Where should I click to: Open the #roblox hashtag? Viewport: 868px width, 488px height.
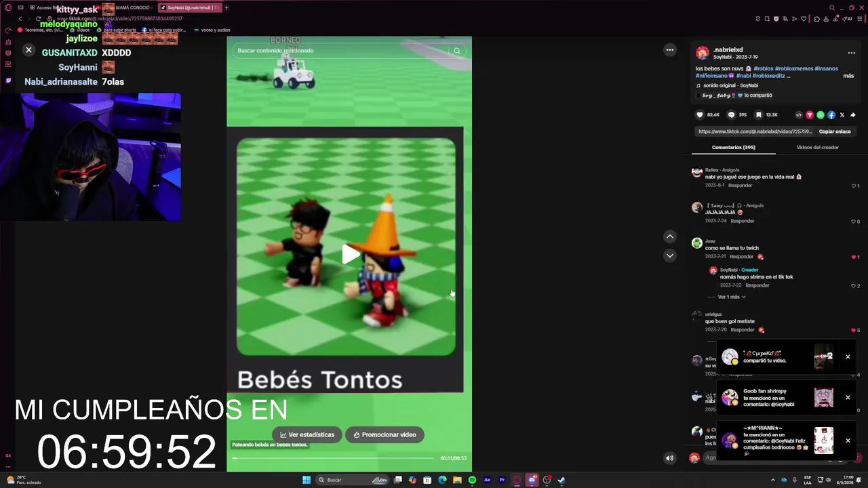763,68
